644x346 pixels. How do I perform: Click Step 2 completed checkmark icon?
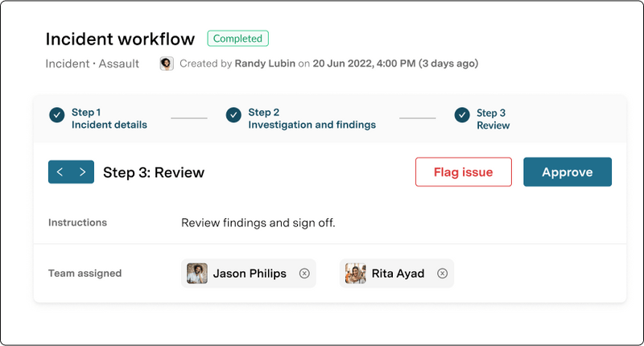tap(233, 115)
